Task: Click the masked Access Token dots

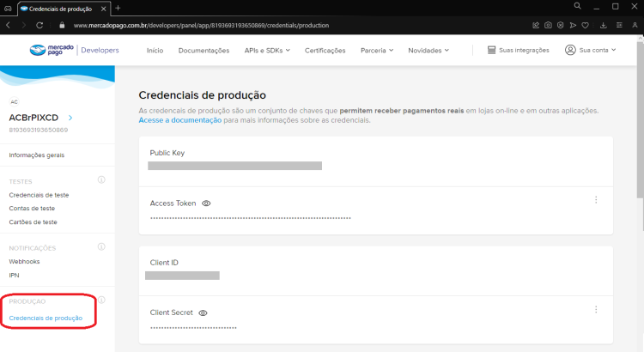Action: [x=251, y=218]
